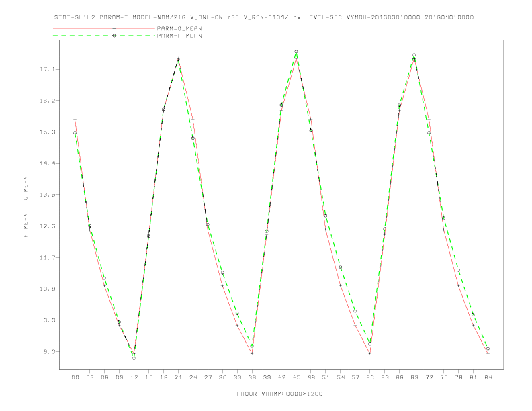Click x-axis tick label 15
The width and height of the screenshot is (532, 411).
click(x=148, y=377)
